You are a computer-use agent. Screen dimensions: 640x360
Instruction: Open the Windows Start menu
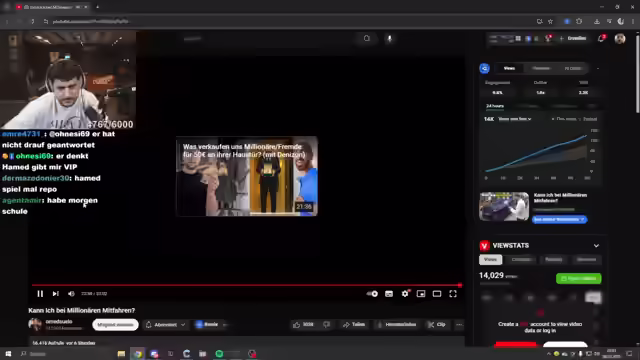(x=8, y=353)
